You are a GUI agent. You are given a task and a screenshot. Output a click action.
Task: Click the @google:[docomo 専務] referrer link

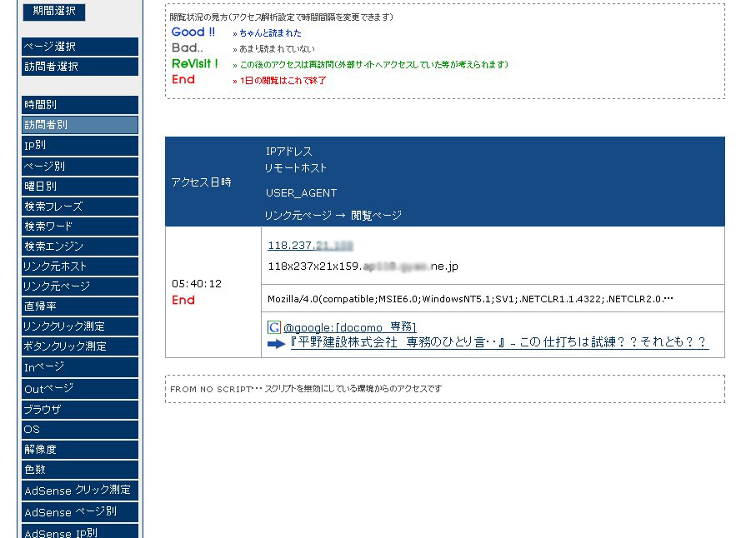pos(349,327)
